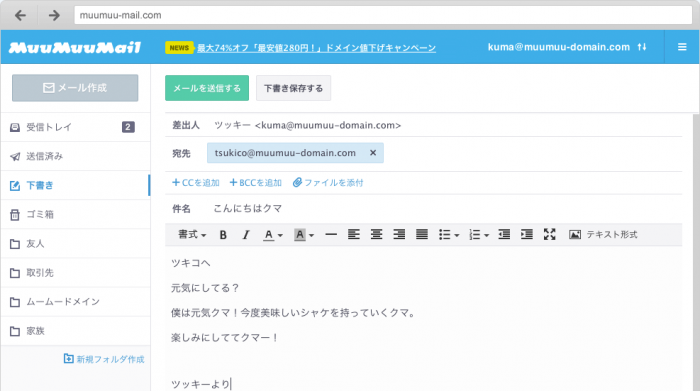This screenshot has width=700, height=391.
Task: Open the 家族 folder
Action: tap(75, 331)
